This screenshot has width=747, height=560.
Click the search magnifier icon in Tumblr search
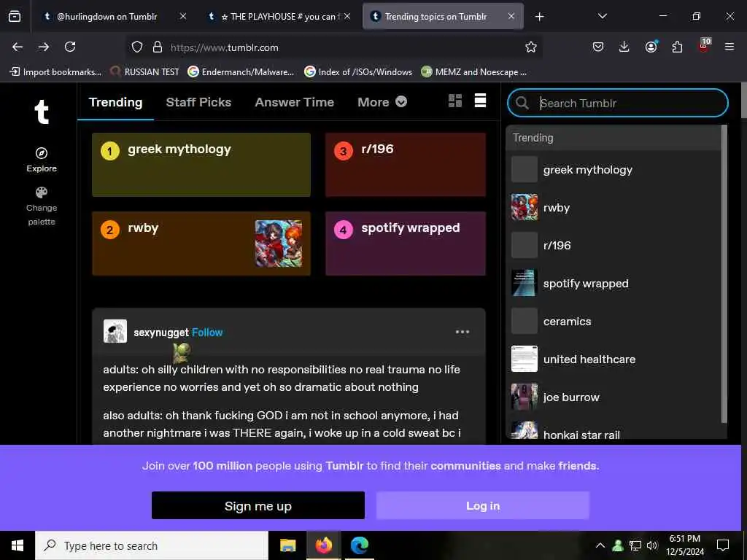click(x=522, y=103)
